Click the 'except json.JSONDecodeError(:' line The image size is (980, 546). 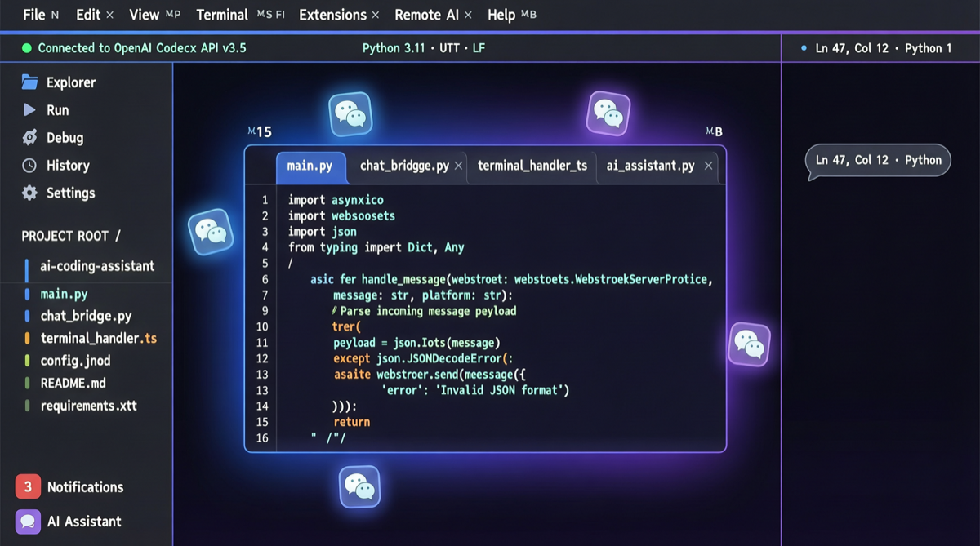(x=423, y=358)
